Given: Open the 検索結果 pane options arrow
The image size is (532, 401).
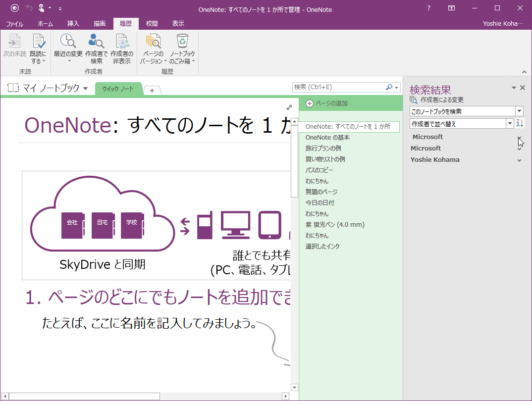Looking at the screenshot, I should coord(514,88).
